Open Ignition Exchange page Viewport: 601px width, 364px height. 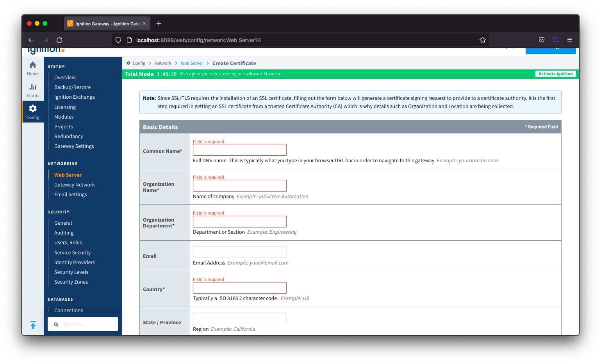[75, 97]
